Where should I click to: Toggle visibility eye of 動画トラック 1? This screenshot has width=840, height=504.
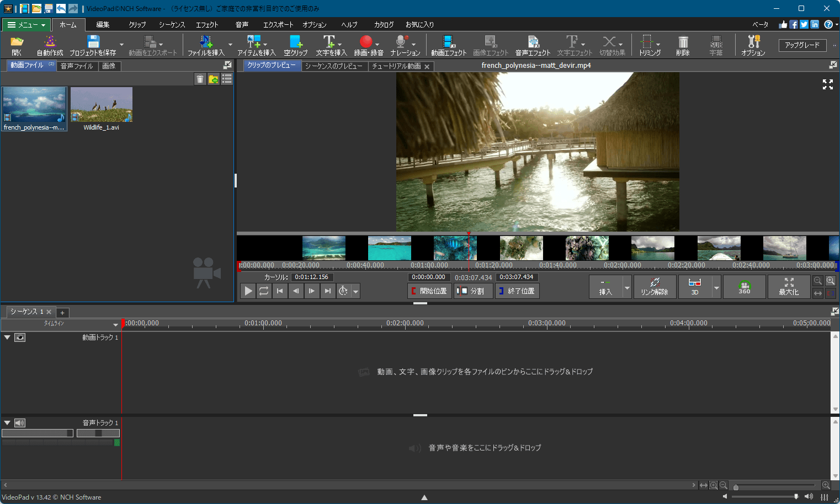coord(20,337)
